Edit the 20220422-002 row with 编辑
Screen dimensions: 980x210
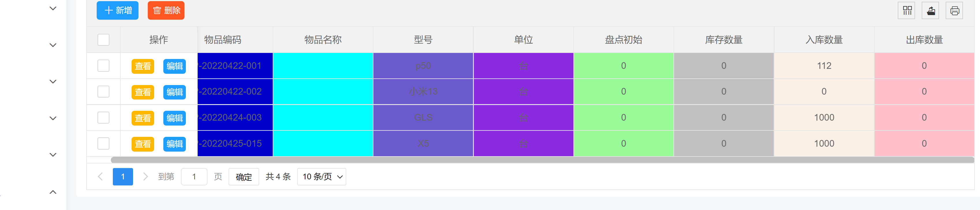point(175,92)
